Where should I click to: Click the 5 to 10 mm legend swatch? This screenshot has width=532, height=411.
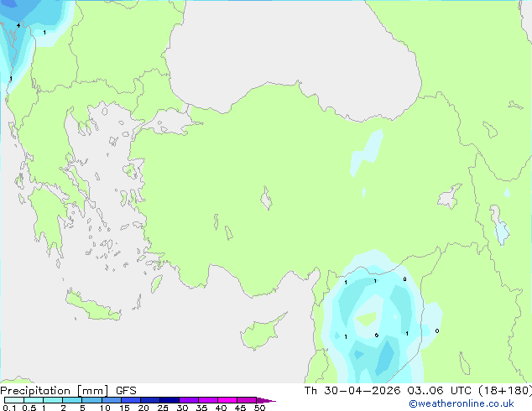pos(91,400)
